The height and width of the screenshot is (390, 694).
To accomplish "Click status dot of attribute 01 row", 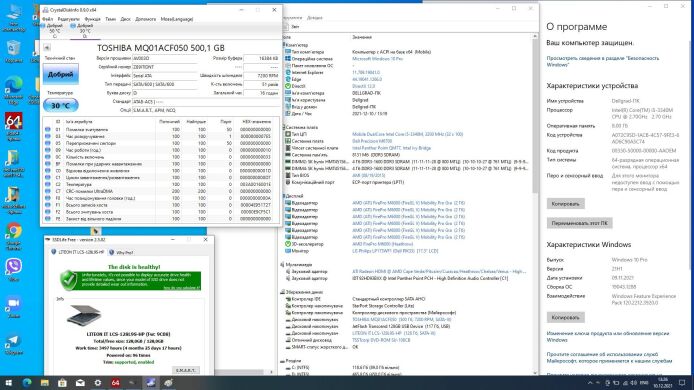I will (48, 130).
